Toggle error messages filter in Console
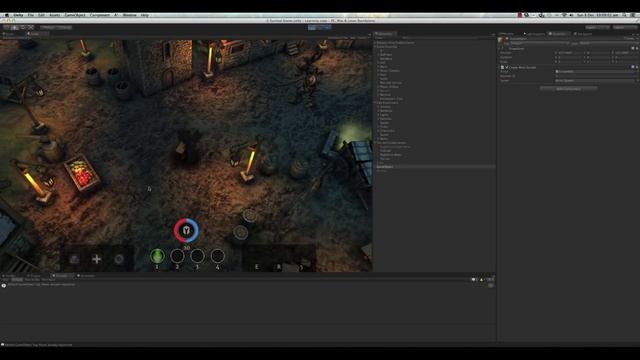The width and height of the screenshot is (640, 360). 490,280
